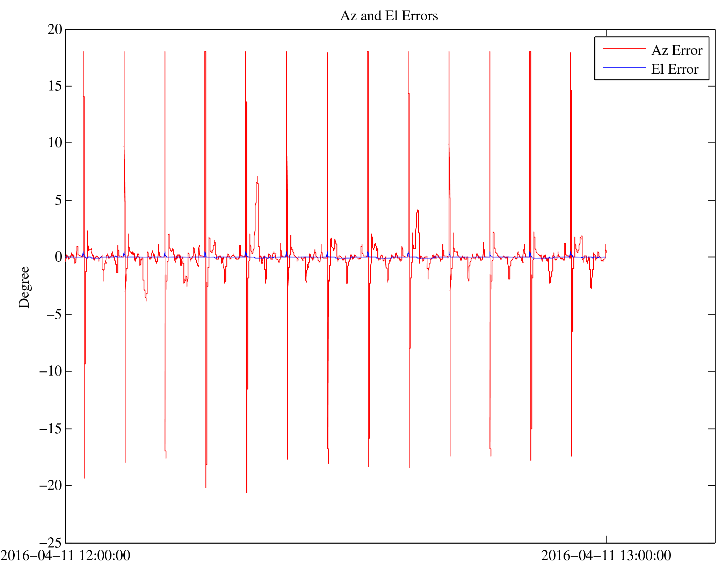Select the 'El Error' legend label
The width and height of the screenshot is (725, 588).
point(675,70)
